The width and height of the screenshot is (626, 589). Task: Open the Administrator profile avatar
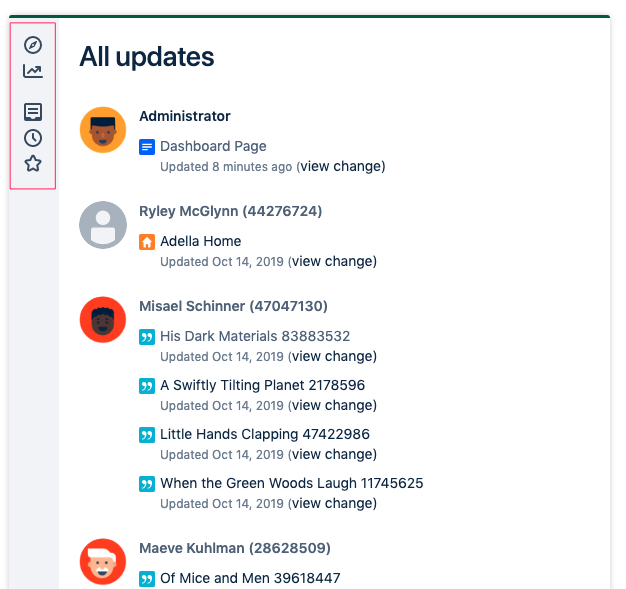tap(103, 130)
